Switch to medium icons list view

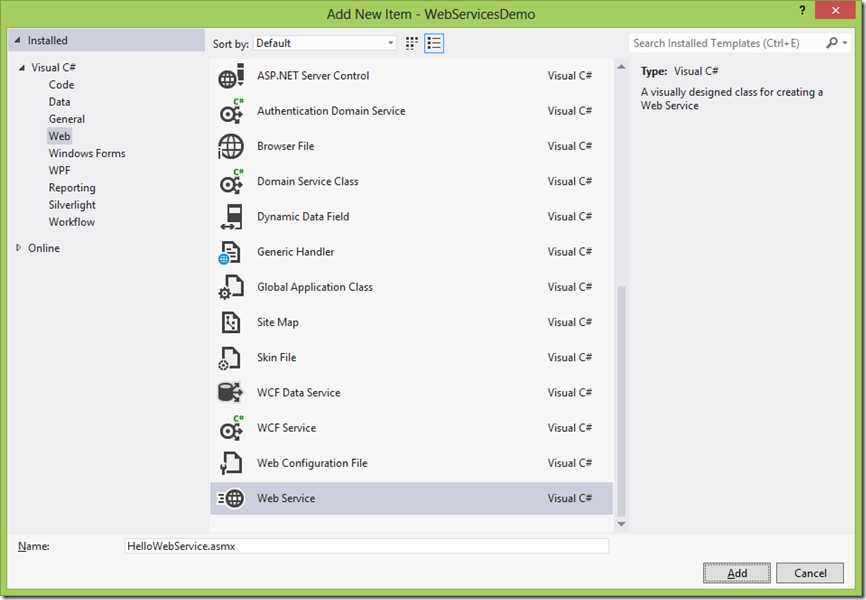point(434,43)
